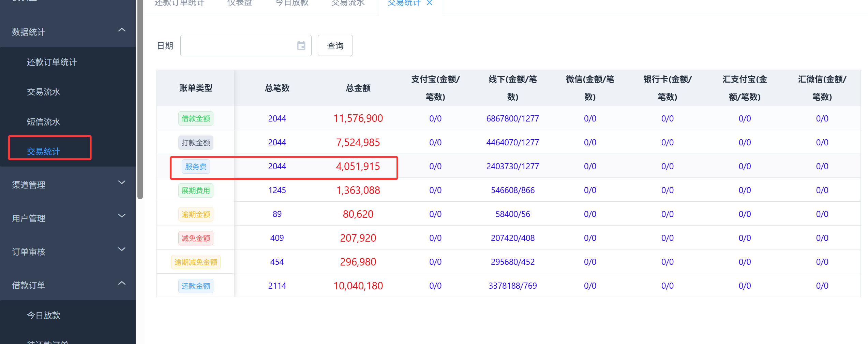Click the sidebar vertical scrollbar
868x344 pixels.
click(140, 99)
